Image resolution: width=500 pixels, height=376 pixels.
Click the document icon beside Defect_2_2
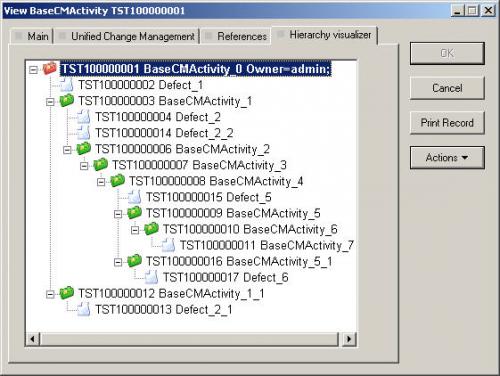click(x=84, y=133)
